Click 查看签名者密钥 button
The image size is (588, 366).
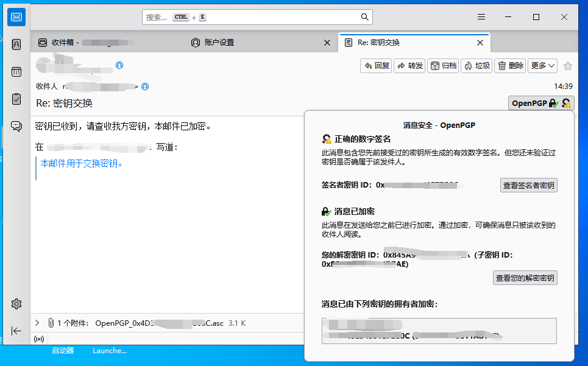click(528, 185)
